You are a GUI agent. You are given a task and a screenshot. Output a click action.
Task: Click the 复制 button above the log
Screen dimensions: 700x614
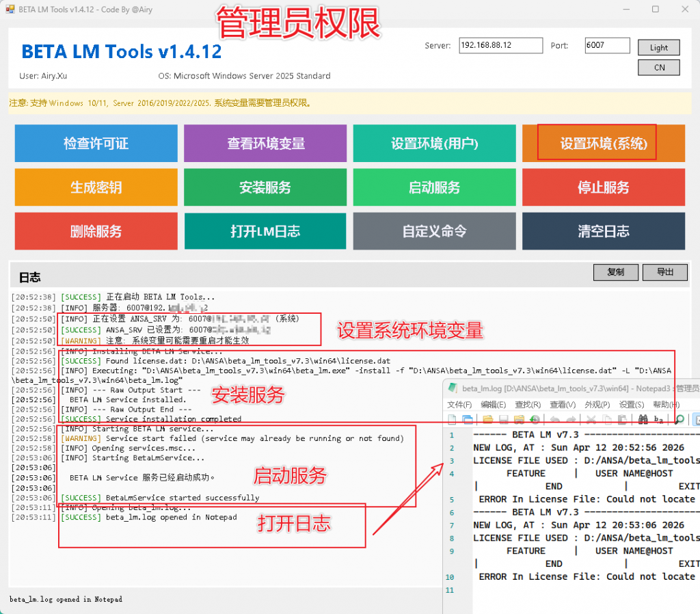point(615,272)
